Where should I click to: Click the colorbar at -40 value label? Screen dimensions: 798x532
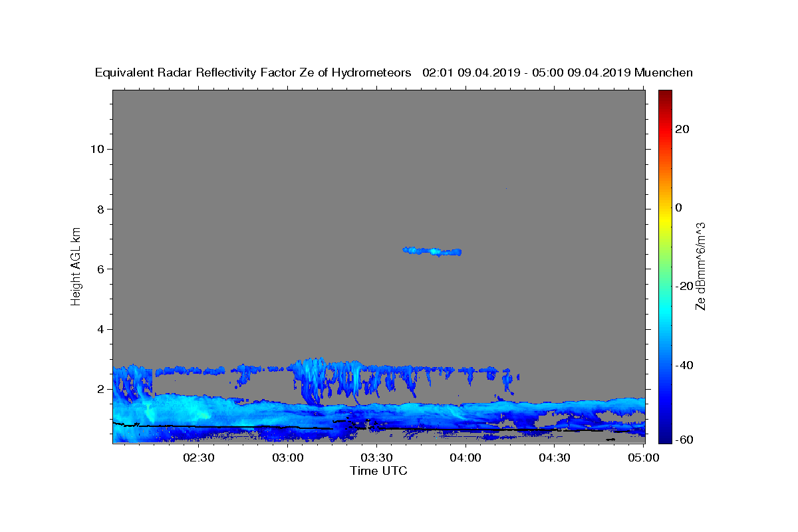pos(683,365)
